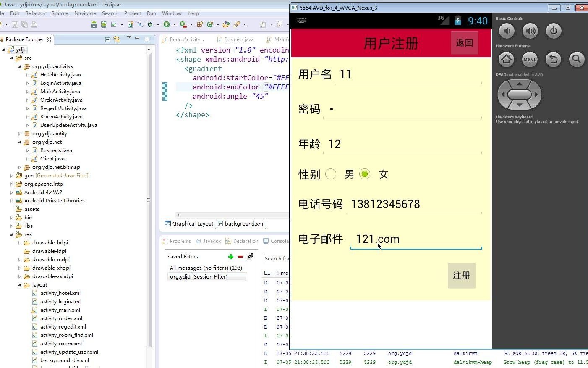Screen dimensions: 588x368
Task: Expand the org.ydjd.entity package
Action: (19, 133)
